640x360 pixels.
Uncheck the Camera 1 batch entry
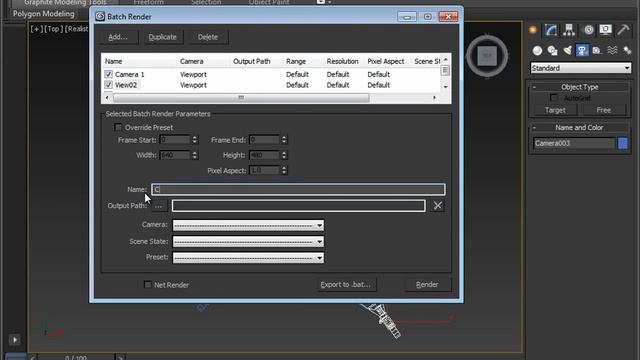pos(108,74)
